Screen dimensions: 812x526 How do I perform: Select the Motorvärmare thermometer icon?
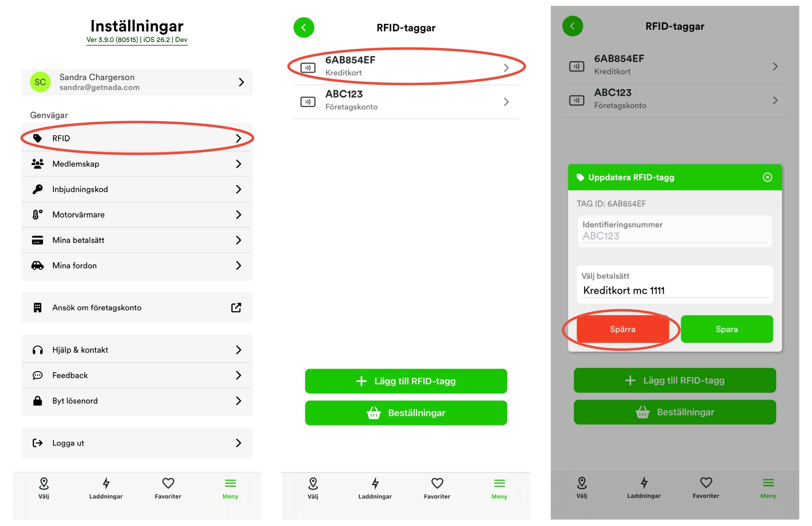(x=38, y=215)
